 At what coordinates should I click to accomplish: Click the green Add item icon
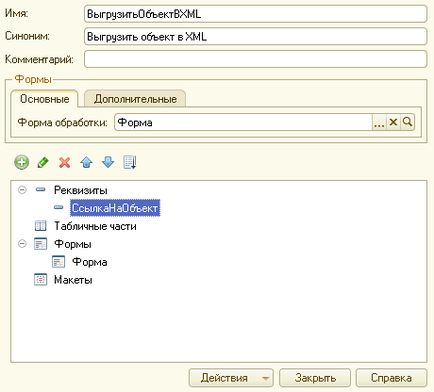[x=22, y=163]
